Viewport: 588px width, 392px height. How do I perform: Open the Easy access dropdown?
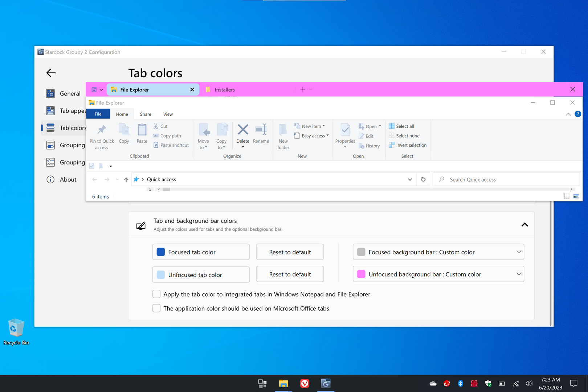coord(311,136)
